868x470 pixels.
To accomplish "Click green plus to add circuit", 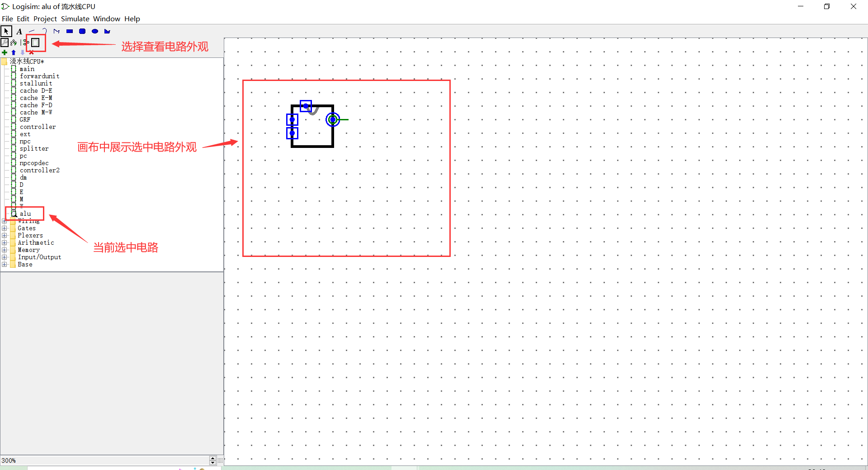I will (x=5, y=52).
